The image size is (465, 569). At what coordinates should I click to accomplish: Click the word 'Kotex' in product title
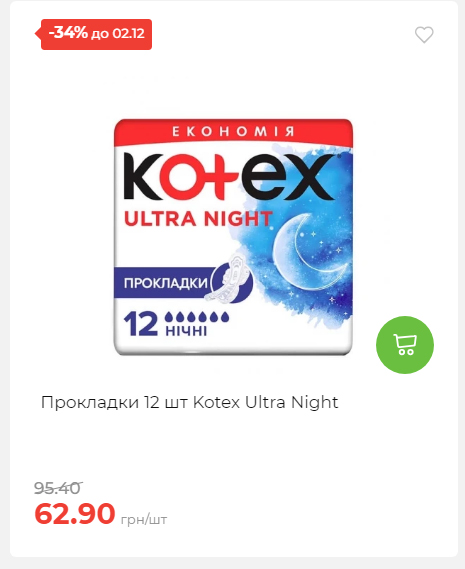pos(216,402)
